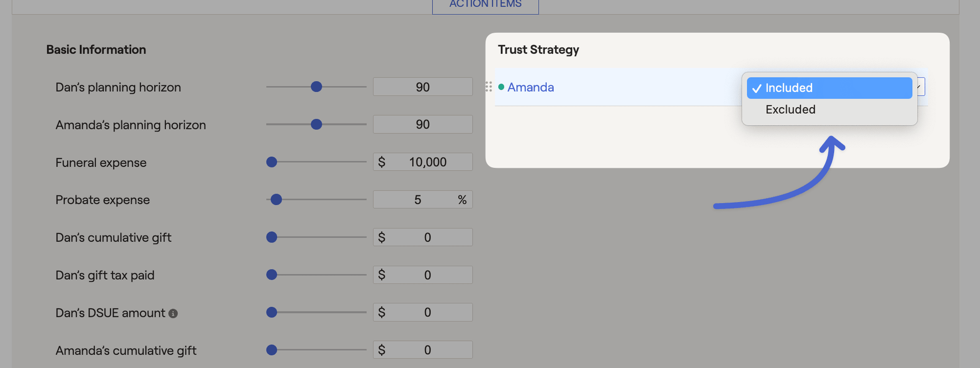Open the Amanda trust link

530,87
